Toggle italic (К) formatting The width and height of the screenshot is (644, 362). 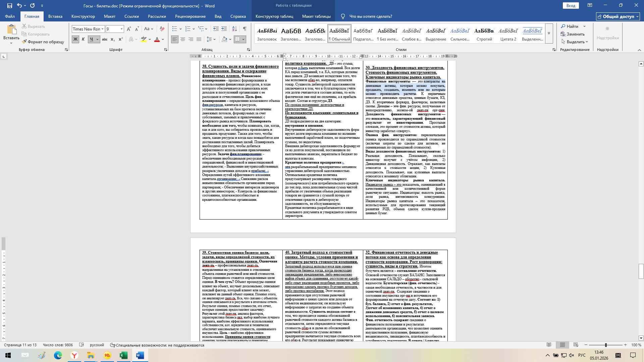click(x=83, y=40)
